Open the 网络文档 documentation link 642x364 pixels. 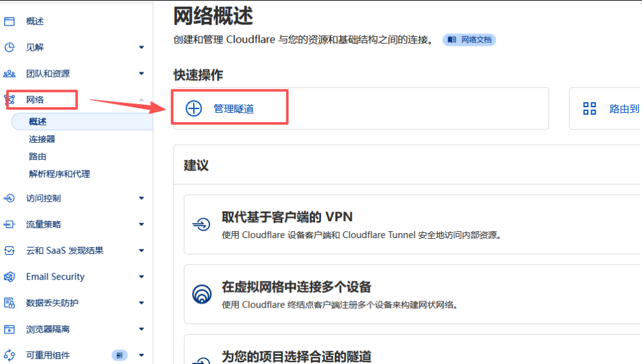coord(470,39)
